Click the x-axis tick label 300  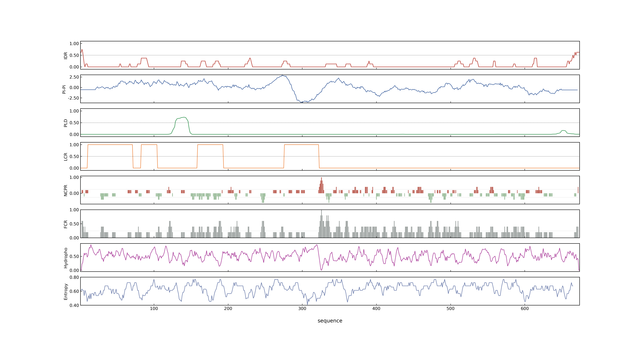coord(302,309)
